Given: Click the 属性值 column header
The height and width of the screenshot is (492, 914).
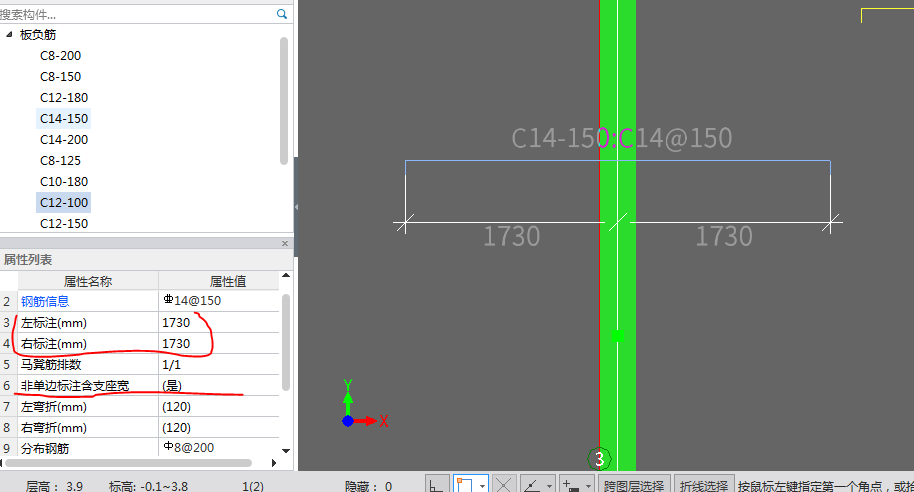Looking at the screenshot, I should 228,282.
